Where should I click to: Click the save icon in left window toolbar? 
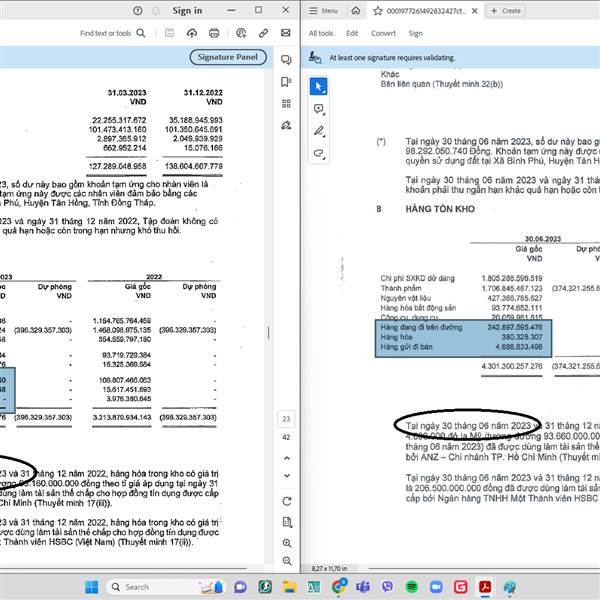point(169,33)
